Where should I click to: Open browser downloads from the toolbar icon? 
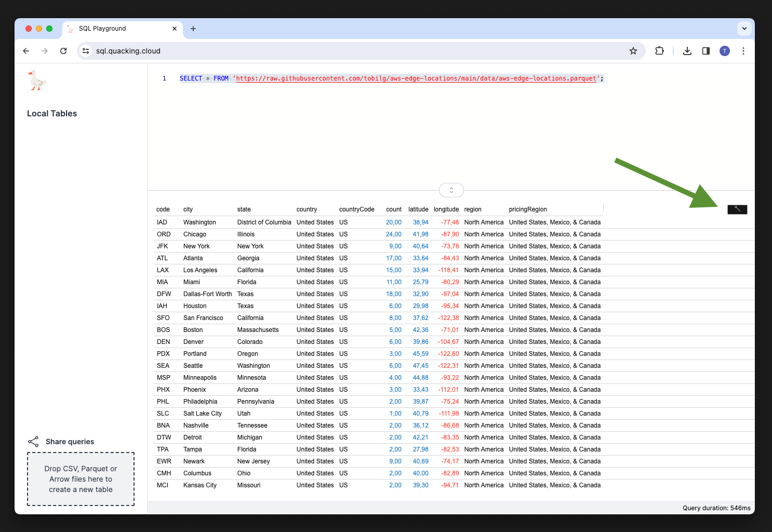(x=687, y=51)
